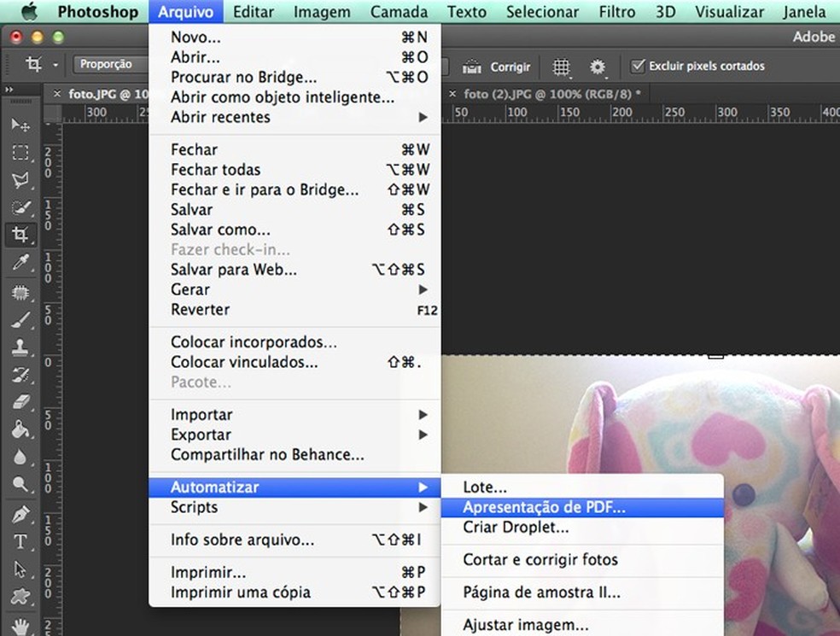Select the Pen tool
Screen dimensions: 840x636
pos(20,515)
